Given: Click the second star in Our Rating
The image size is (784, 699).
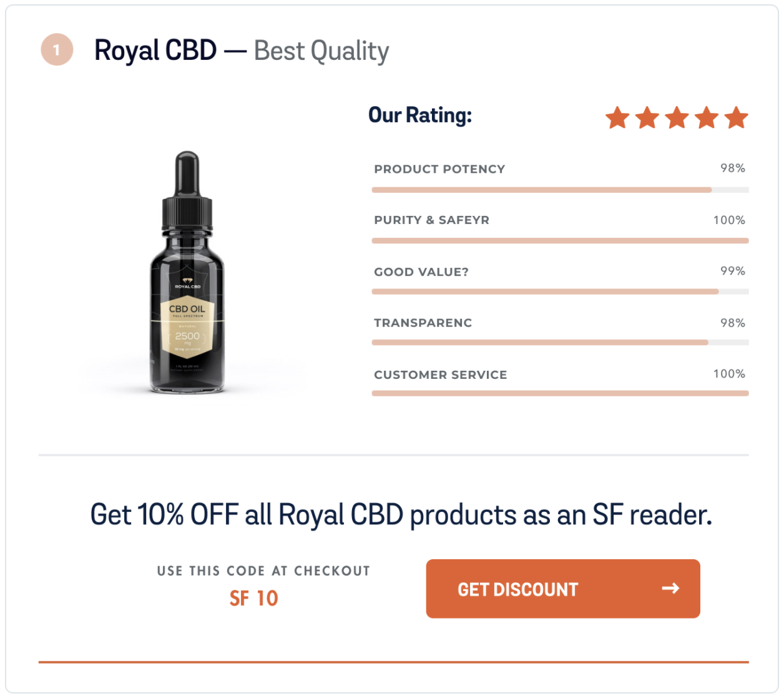Looking at the screenshot, I should click(647, 117).
